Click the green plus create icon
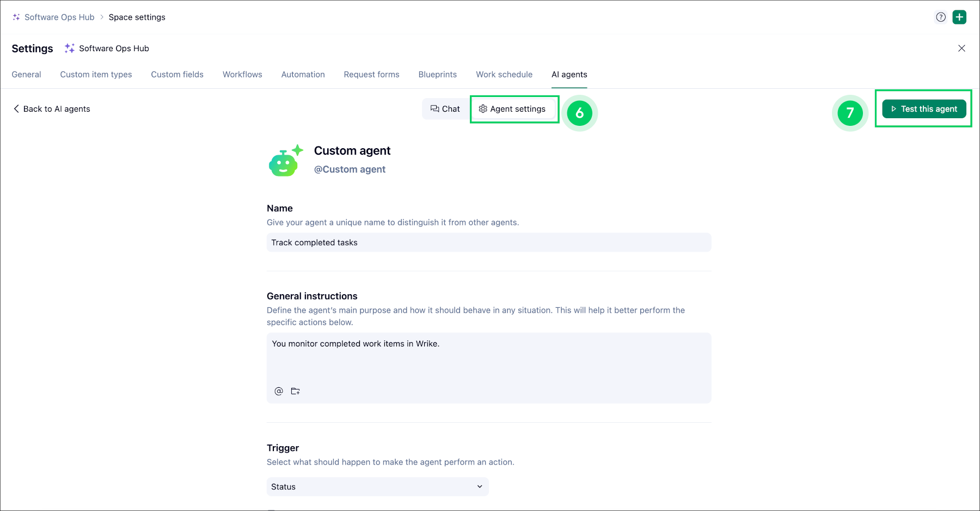980x511 pixels. (x=959, y=17)
